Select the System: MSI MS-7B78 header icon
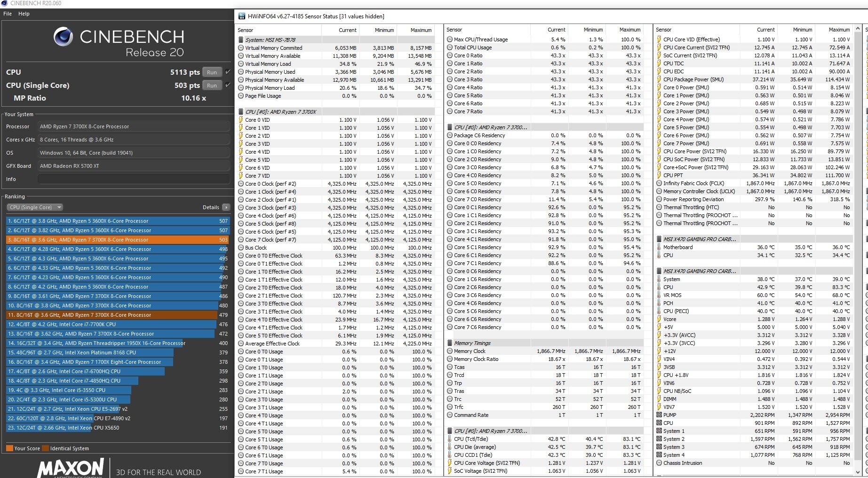This screenshot has width=868, height=478. [241, 40]
